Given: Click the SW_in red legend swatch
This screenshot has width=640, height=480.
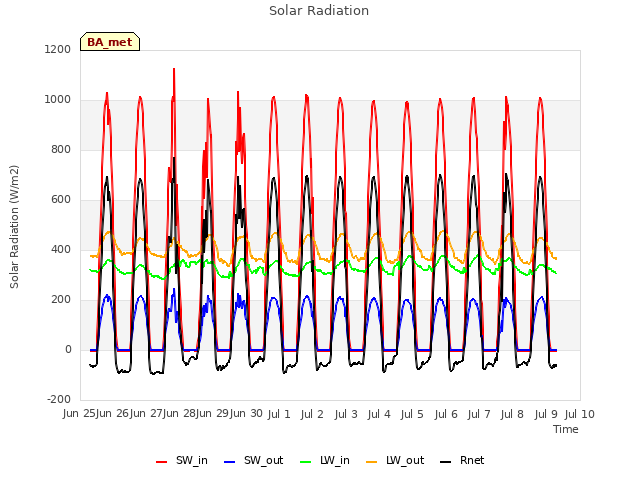Looking at the screenshot, I should point(162,462).
